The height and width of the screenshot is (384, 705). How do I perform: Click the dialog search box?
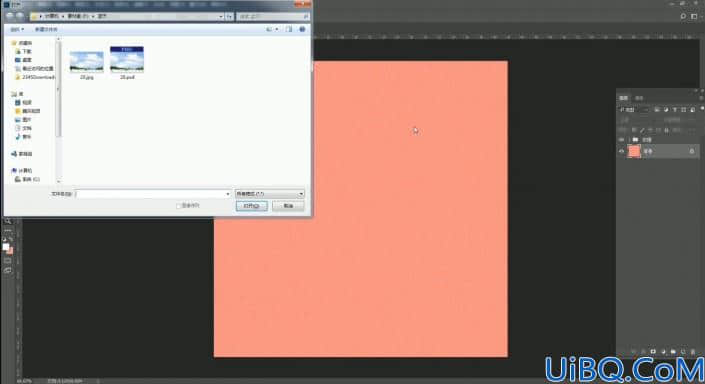tap(272, 16)
